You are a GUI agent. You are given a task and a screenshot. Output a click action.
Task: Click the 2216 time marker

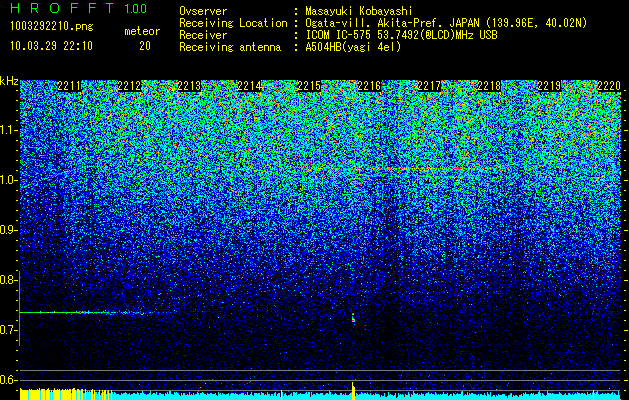(369, 86)
